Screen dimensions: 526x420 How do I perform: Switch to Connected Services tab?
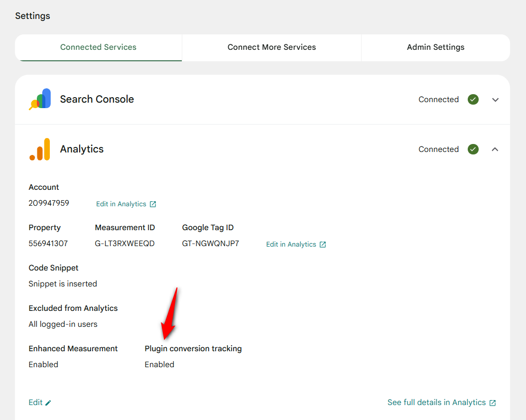pos(98,47)
